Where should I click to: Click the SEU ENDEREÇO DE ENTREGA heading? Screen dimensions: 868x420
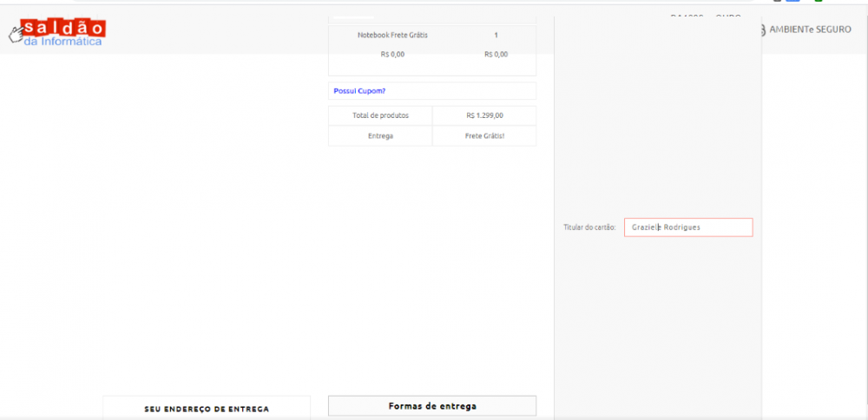[207, 410]
